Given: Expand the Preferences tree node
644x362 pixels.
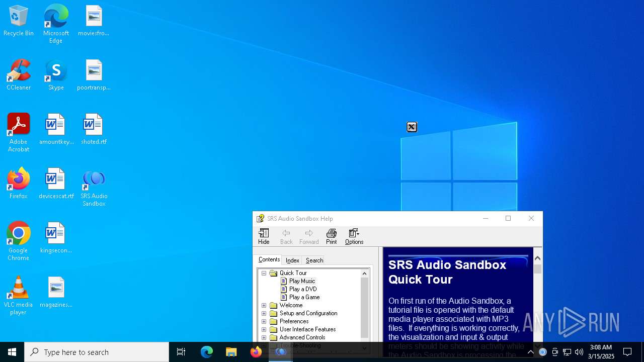Looking at the screenshot, I should [x=264, y=321].
